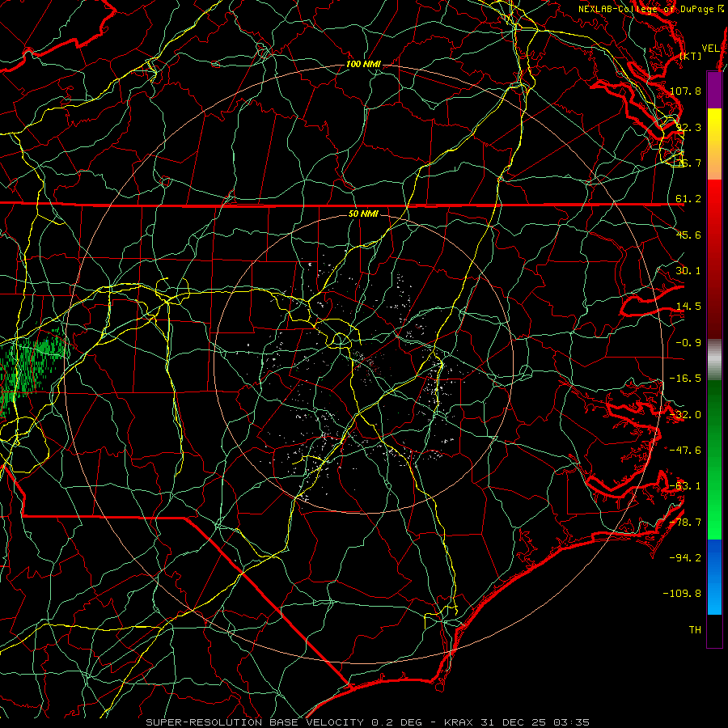
Task: Click the 100 NMI range ring label
Action: coord(363,64)
